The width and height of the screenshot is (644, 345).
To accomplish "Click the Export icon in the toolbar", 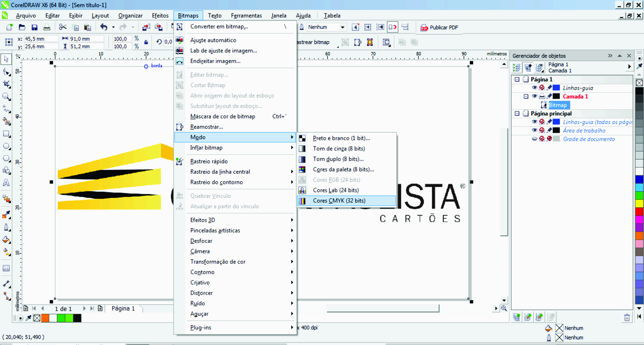I will coord(159,27).
